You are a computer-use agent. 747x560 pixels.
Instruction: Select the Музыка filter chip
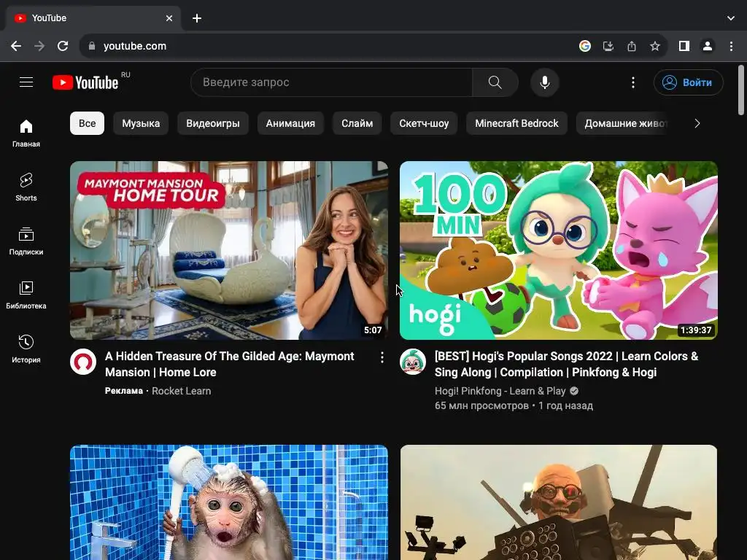[141, 123]
